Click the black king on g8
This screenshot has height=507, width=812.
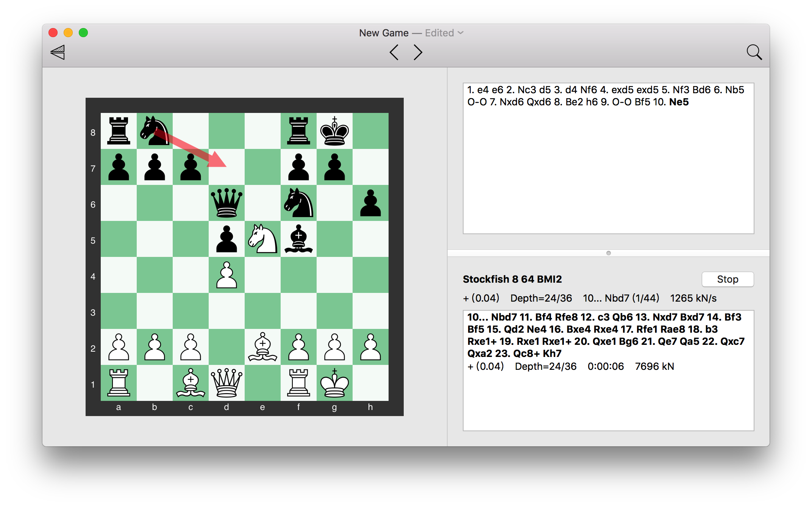334,131
